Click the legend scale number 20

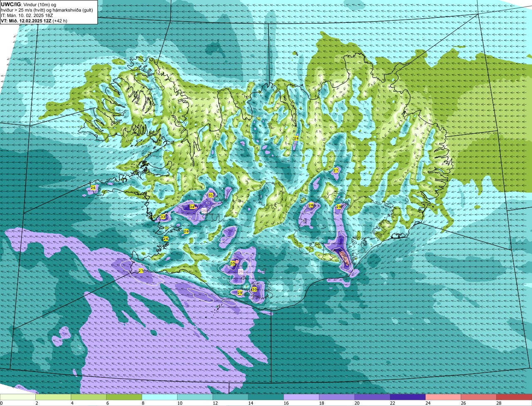point(357,403)
